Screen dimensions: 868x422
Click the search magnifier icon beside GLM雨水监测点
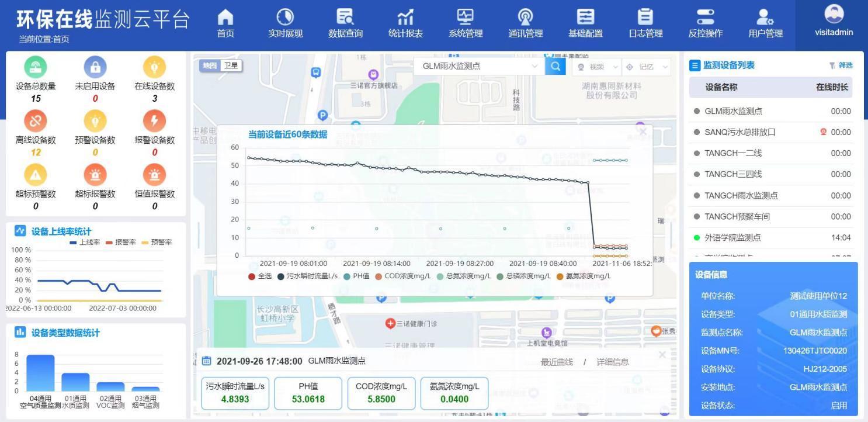coord(554,66)
